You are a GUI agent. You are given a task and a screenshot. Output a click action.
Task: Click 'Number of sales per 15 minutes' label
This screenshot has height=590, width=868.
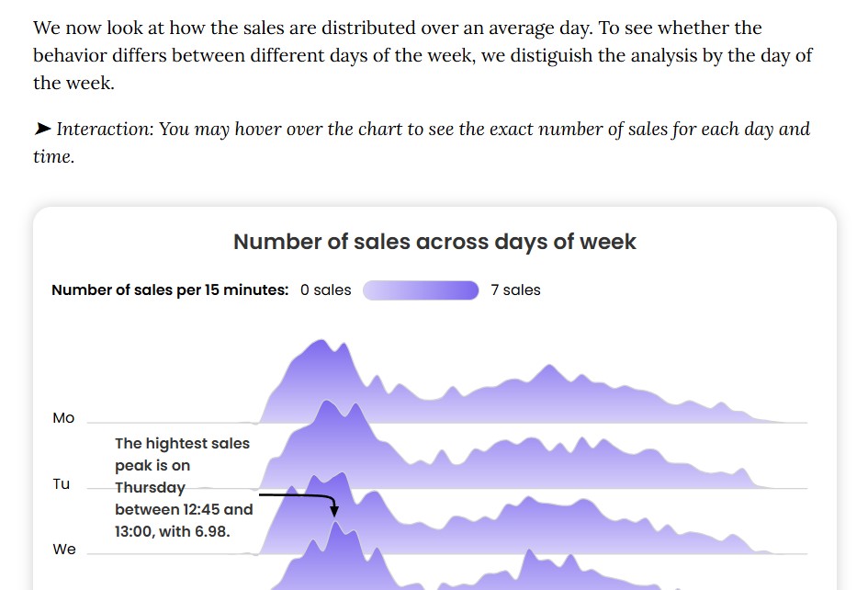click(x=170, y=289)
